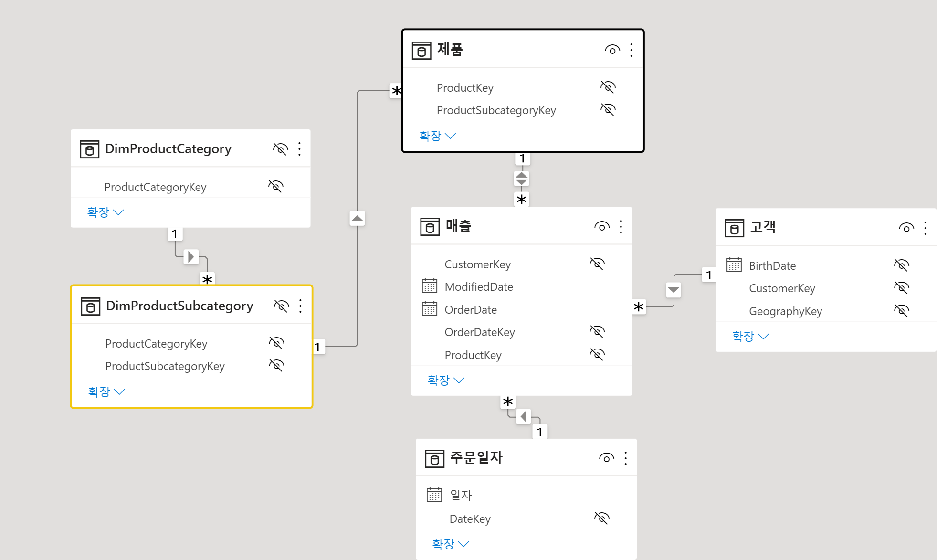
Task: Unhide the CustomerKey field in 매출
Action: (x=597, y=264)
